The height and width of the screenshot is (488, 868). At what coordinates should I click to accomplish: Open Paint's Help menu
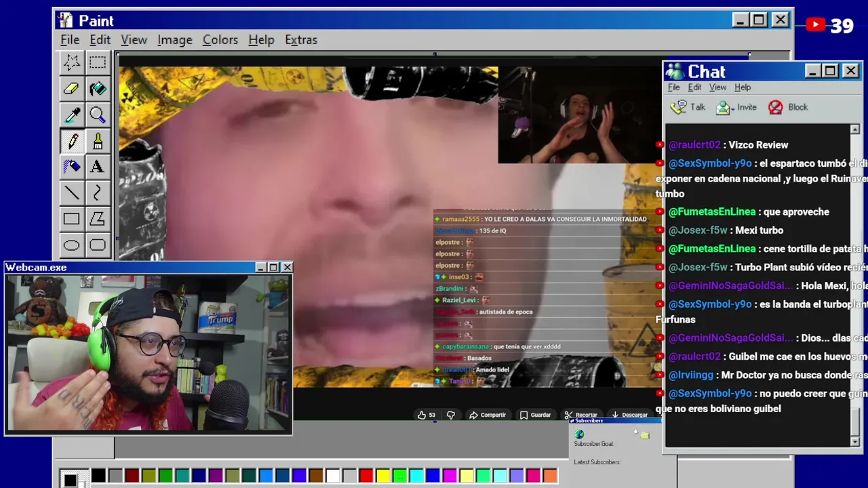(x=261, y=40)
